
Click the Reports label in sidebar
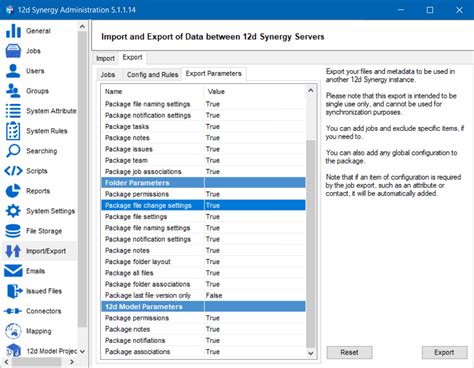(x=38, y=191)
